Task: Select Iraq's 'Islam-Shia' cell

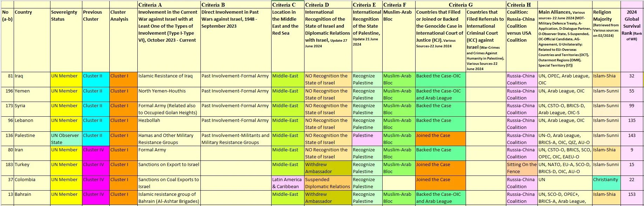Action: 606,80
